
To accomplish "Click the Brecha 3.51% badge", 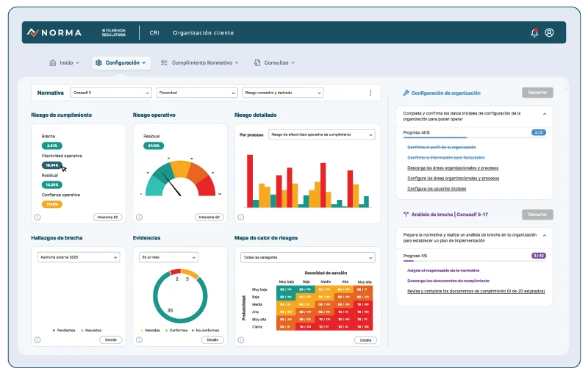I will tap(51, 145).
